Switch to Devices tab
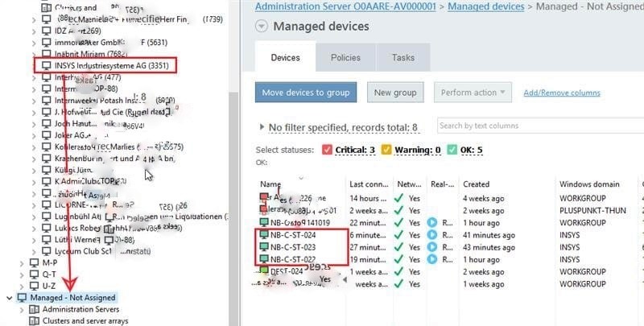 [x=286, y=57]
